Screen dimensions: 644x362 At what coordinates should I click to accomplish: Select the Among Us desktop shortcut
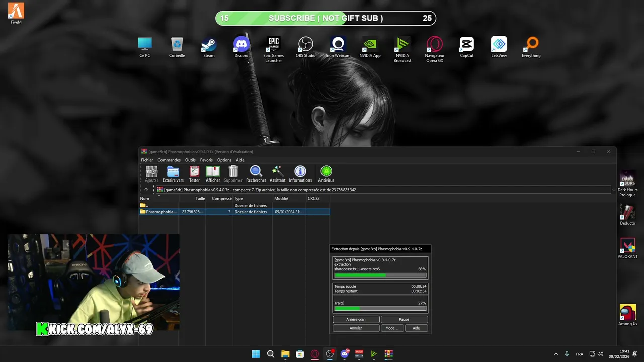click(x=628, y=315)
